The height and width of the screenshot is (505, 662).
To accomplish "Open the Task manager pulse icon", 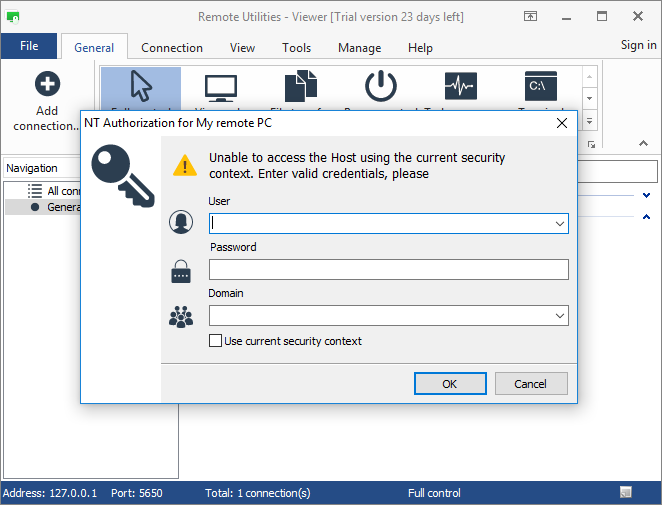I will (461, 86).
